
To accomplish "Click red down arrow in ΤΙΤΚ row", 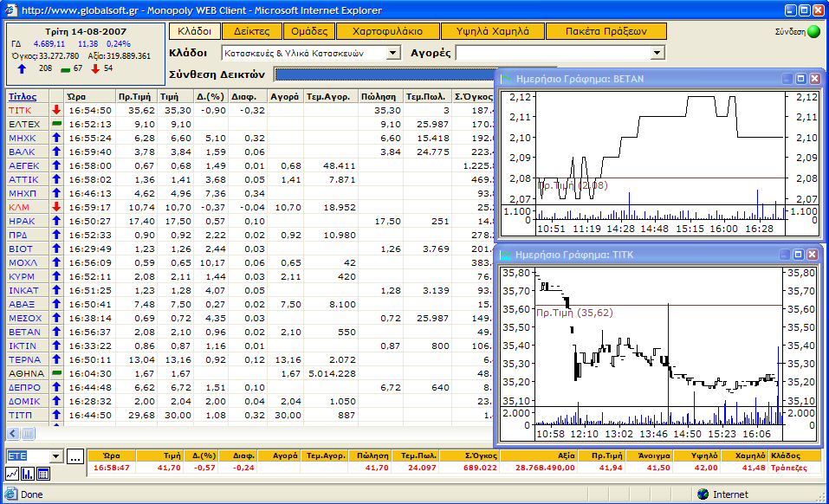I will (x=56, y=110).
